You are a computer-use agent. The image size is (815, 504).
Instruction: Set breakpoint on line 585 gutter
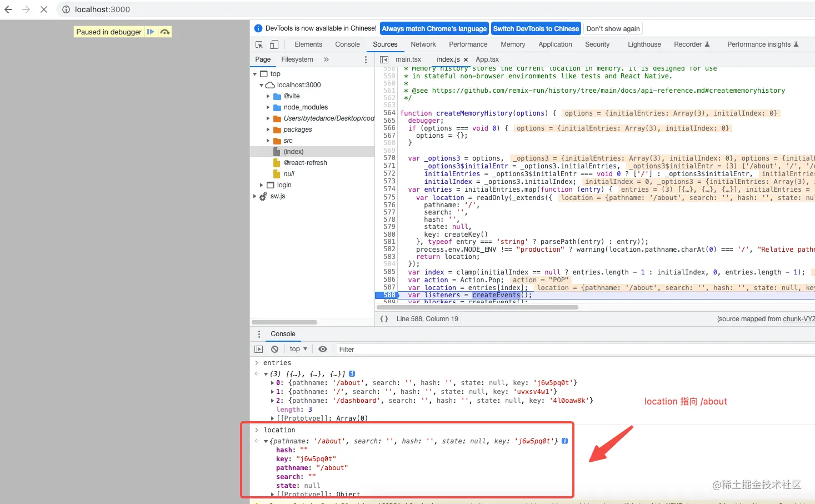pos(389,272)
